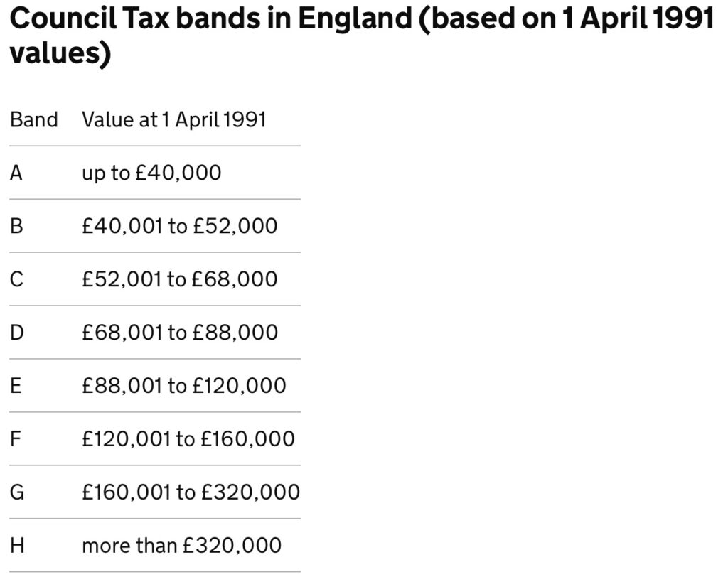Select the band C letter cell
The width and height of the screenshot is (728, 577).
16,279
